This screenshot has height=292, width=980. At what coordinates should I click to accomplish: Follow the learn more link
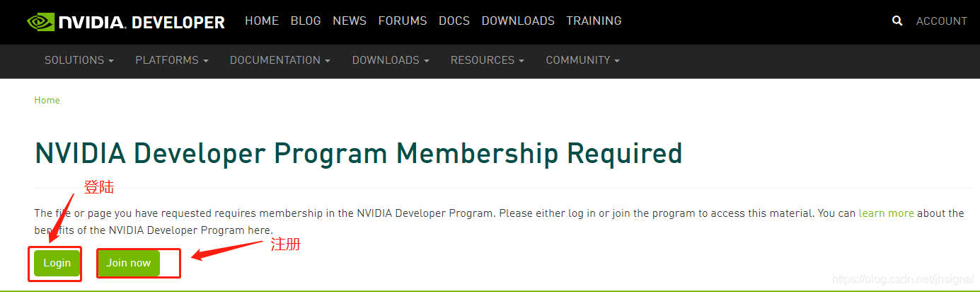pyautogui.click(x=887, y=213)
